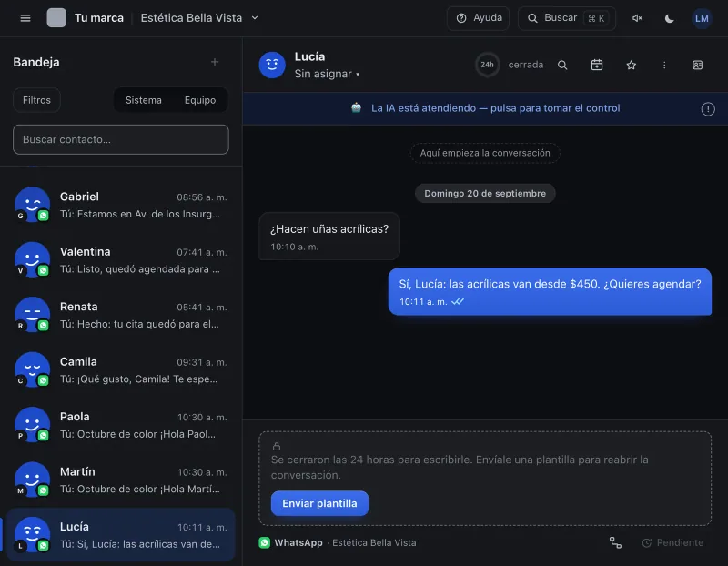Click the flow routing icon near Pendiente
The width and height of the screenshot is (728, 566).
click(615, 542)
